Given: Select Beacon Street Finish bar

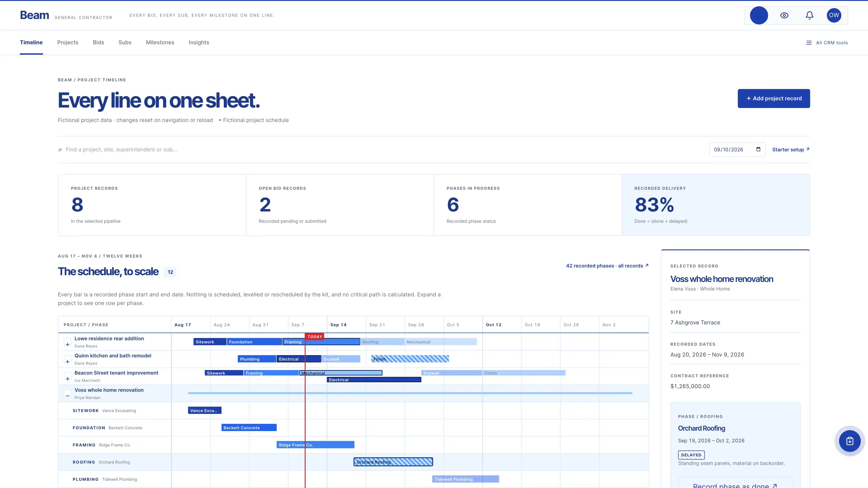Looking at the screenshot, I should (x=524, y=373).
